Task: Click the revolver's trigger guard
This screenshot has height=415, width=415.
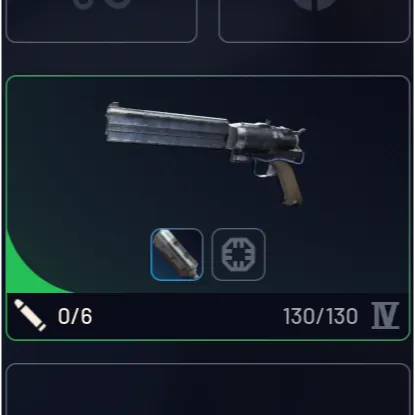Action: click(x=263, y=168)
